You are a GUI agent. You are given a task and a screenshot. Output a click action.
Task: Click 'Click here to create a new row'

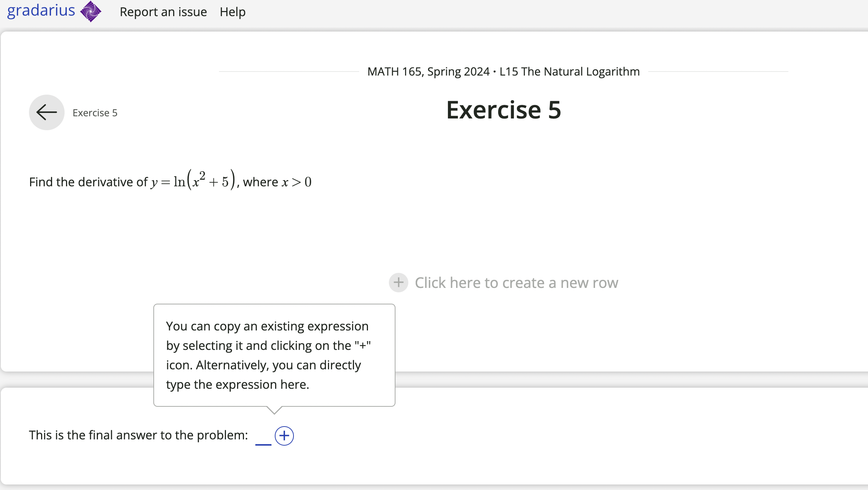click(516, 282)
